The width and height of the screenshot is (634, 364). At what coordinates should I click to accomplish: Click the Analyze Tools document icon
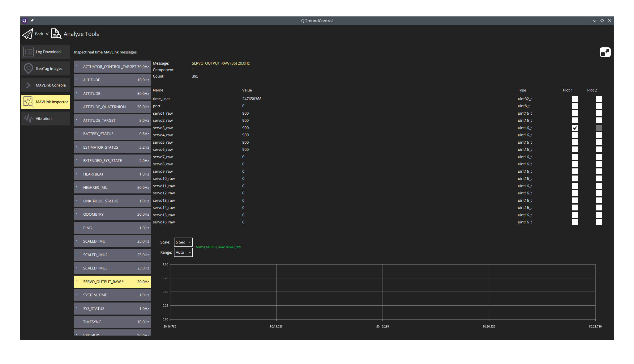[56, 34]
